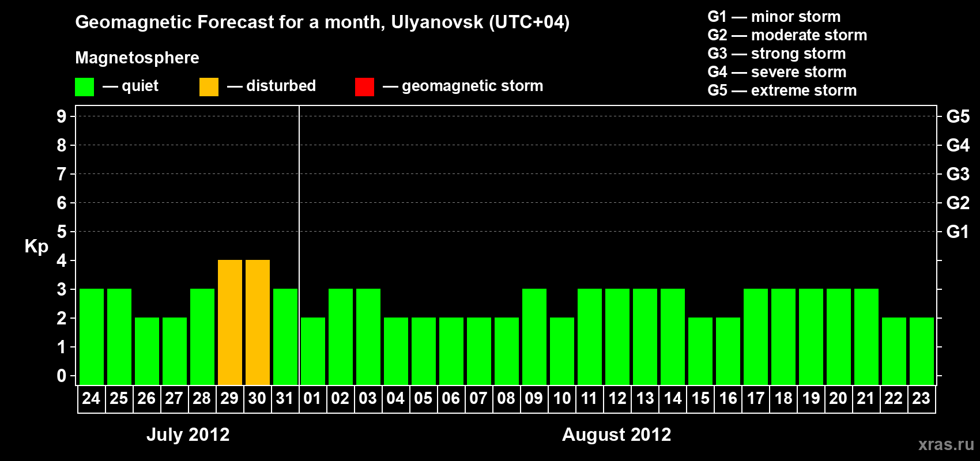
Task: Click the bar for August 21
Action: point(866,337)
